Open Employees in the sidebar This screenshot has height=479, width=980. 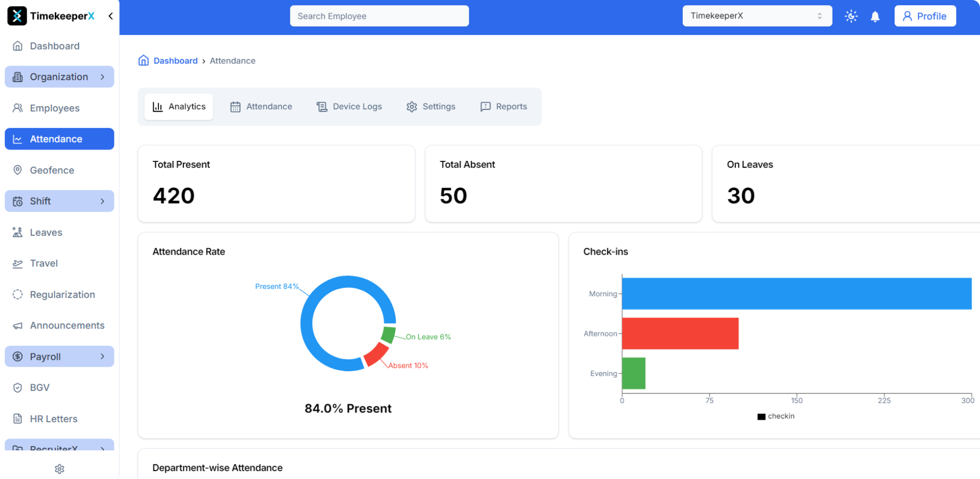(59, 108)
